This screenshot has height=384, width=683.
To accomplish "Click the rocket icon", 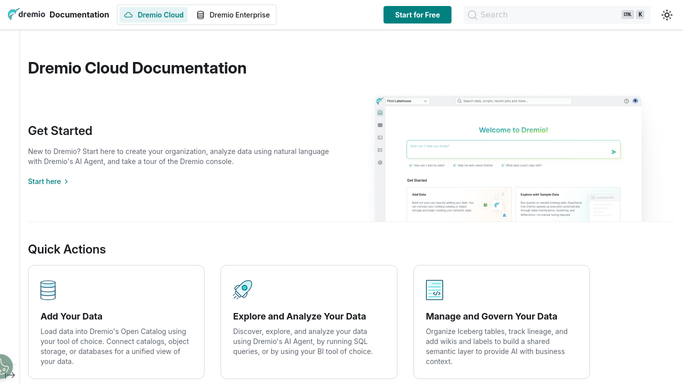I will tap(243, 290).
